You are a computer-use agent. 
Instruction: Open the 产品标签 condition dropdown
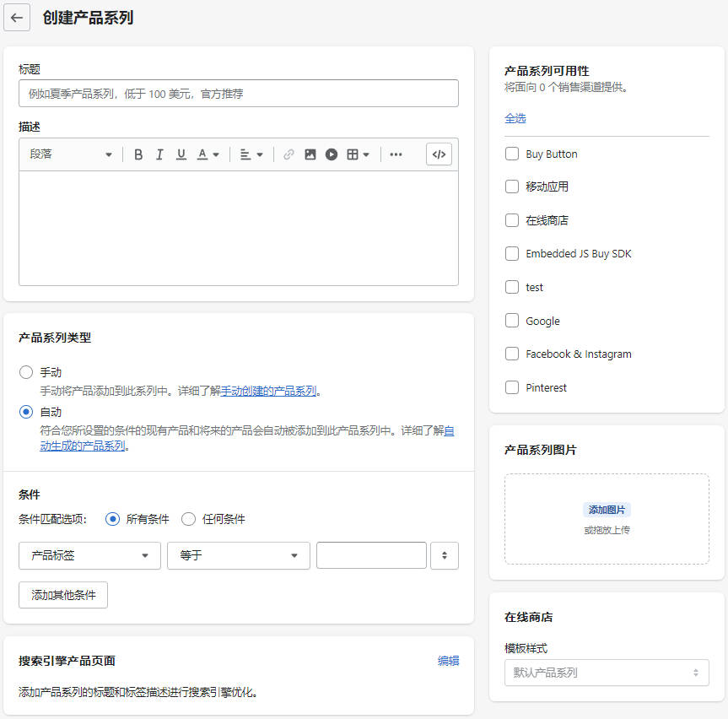click(89, 555)
